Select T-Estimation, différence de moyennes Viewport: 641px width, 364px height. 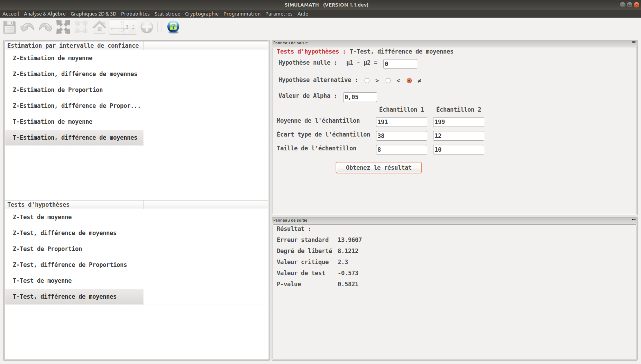[74, 138]
